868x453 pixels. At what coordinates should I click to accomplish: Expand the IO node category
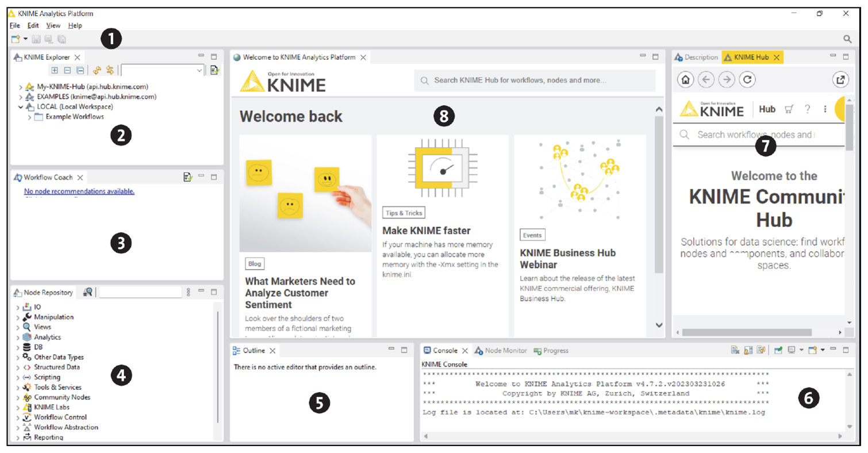[17, 307]
